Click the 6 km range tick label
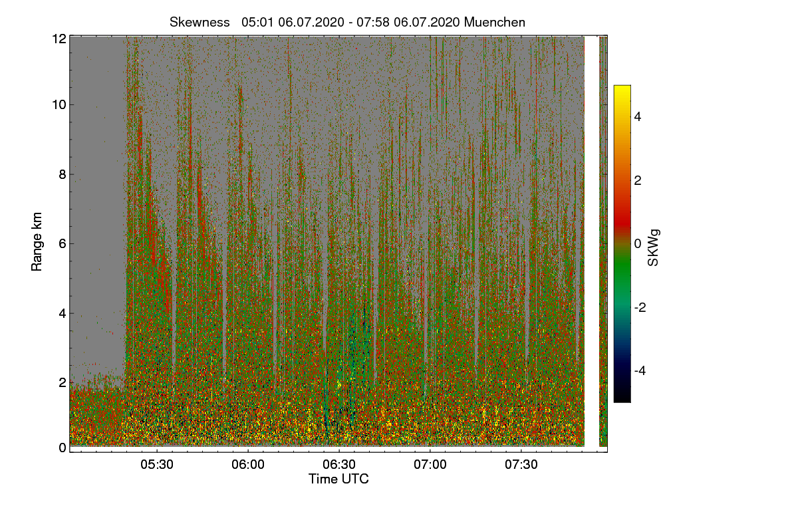798x532 pixels. tap(62, 243)
